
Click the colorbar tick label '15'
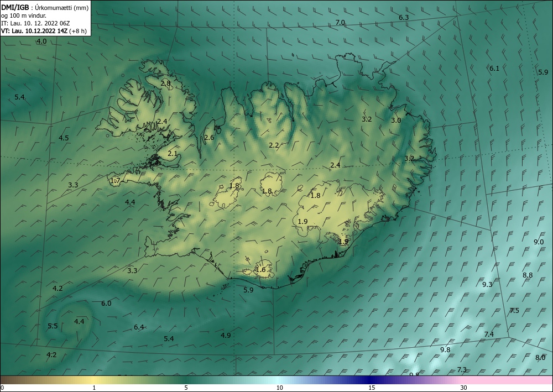click(372, 388)
